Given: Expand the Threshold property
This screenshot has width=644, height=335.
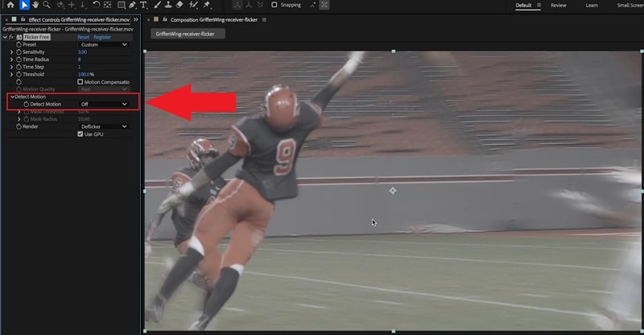Looking at the screenshot, I should pos(11,74).
